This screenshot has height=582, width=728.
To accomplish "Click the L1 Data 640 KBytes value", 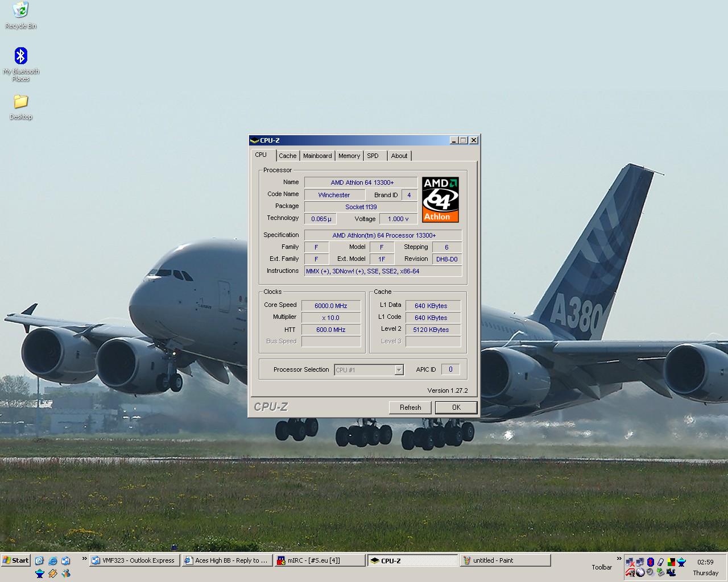I will [433, 306].
